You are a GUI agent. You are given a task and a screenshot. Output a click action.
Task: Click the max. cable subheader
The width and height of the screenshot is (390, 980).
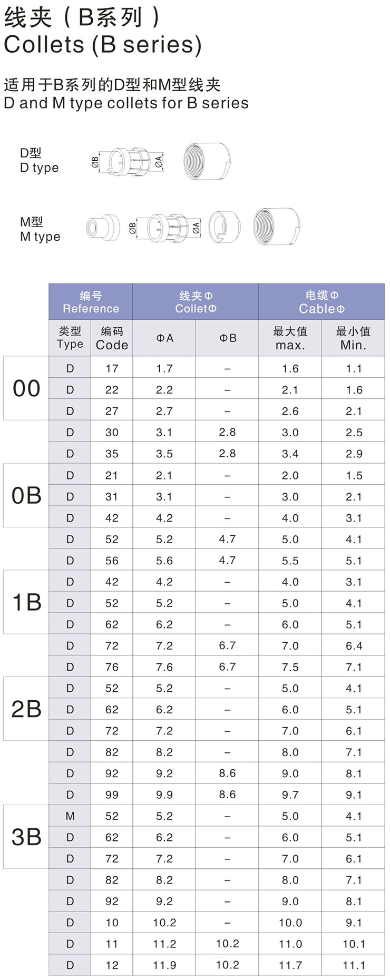coord(290,338)
